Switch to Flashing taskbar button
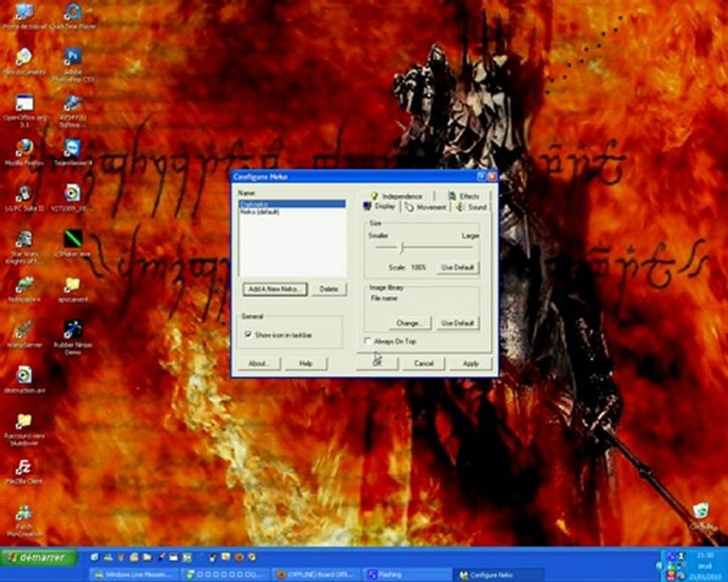 click(407, 575)
